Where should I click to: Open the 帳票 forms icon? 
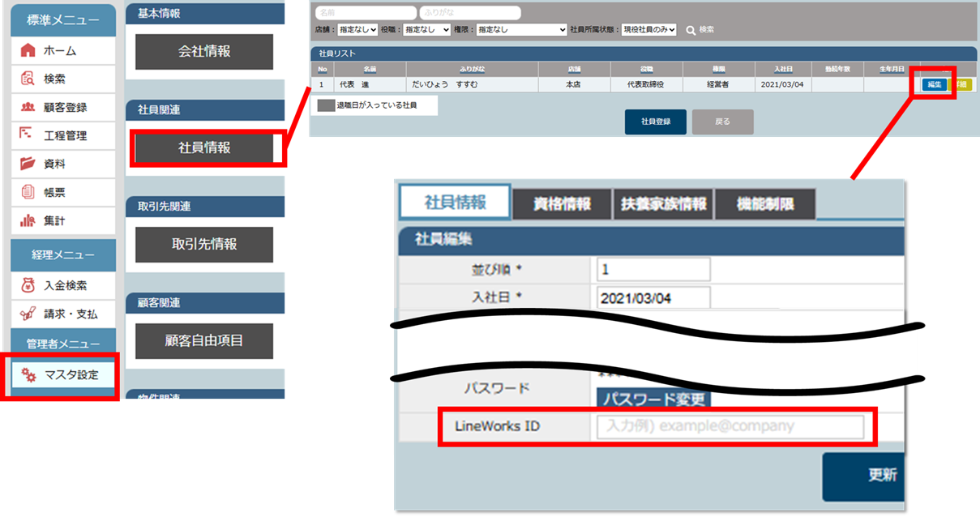(28, 192)
